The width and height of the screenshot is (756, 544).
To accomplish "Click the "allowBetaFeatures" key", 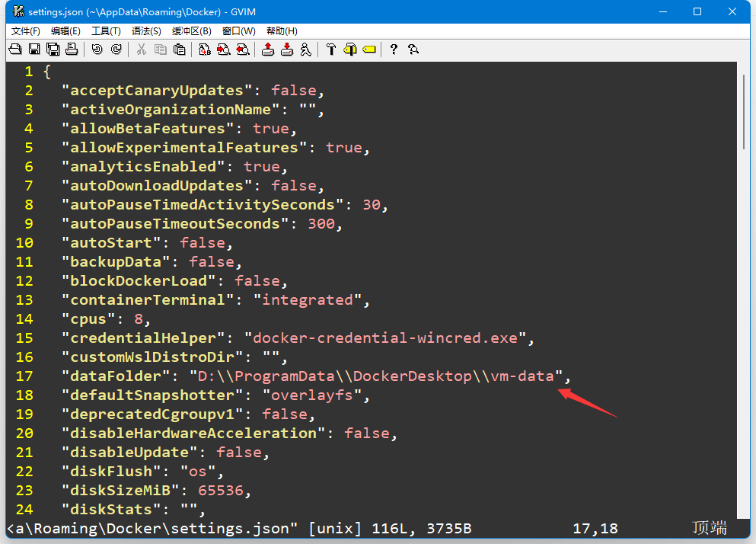I will click(148, 129).
